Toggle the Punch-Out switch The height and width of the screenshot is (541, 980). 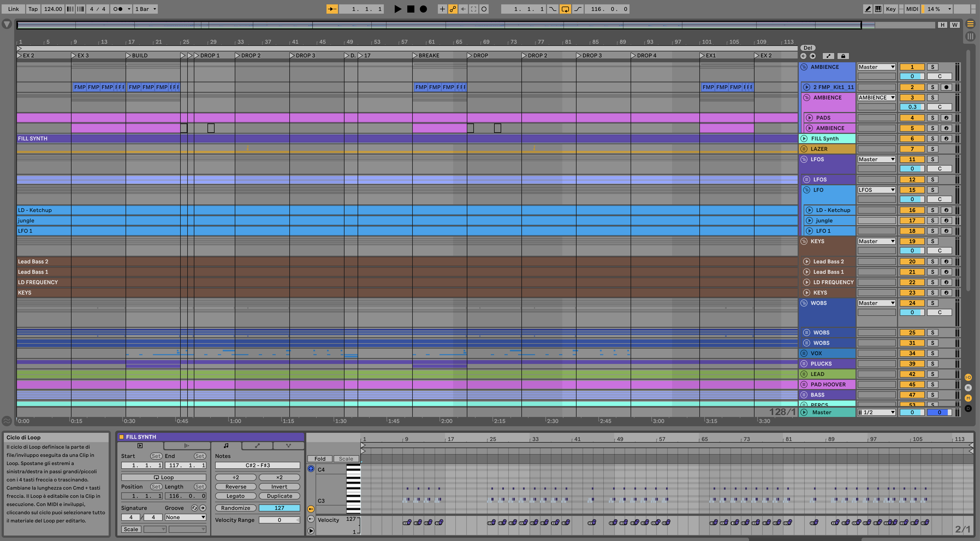coord(578,9)
